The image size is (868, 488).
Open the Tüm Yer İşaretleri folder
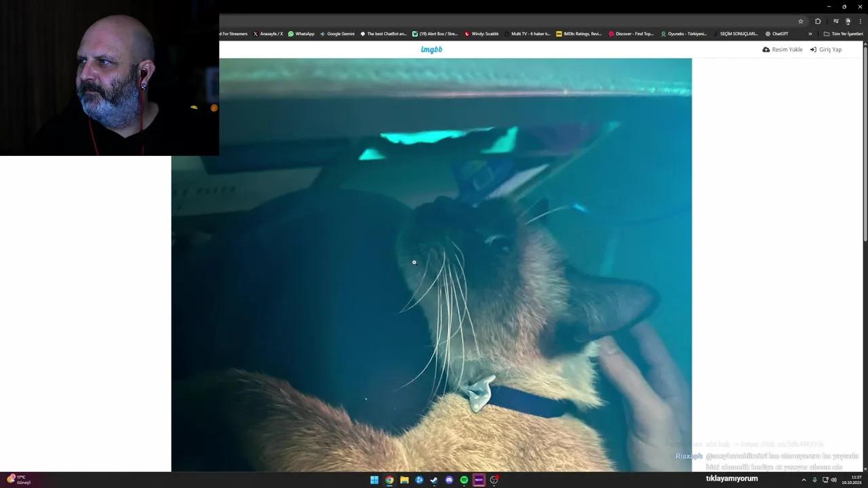point(843,34)
